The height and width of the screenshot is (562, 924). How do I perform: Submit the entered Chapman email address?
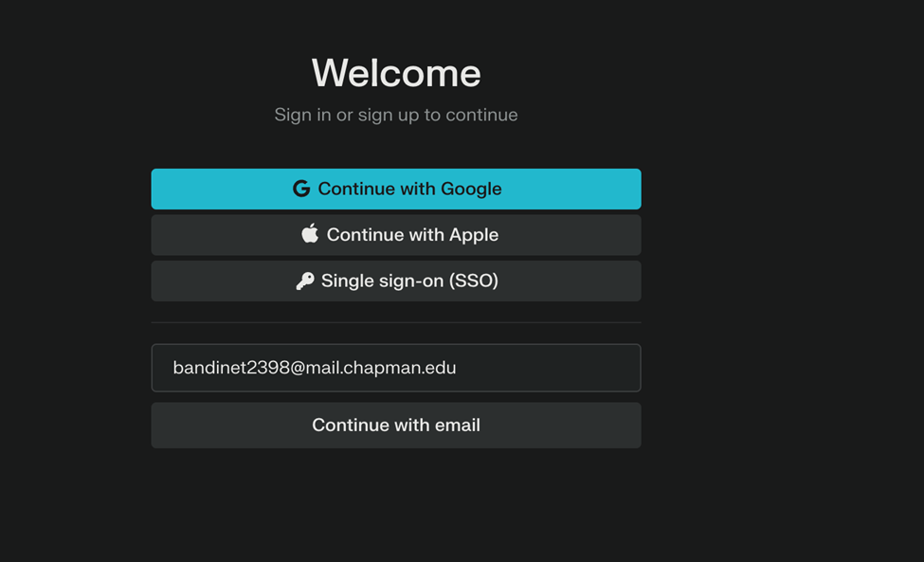(396, 426)
